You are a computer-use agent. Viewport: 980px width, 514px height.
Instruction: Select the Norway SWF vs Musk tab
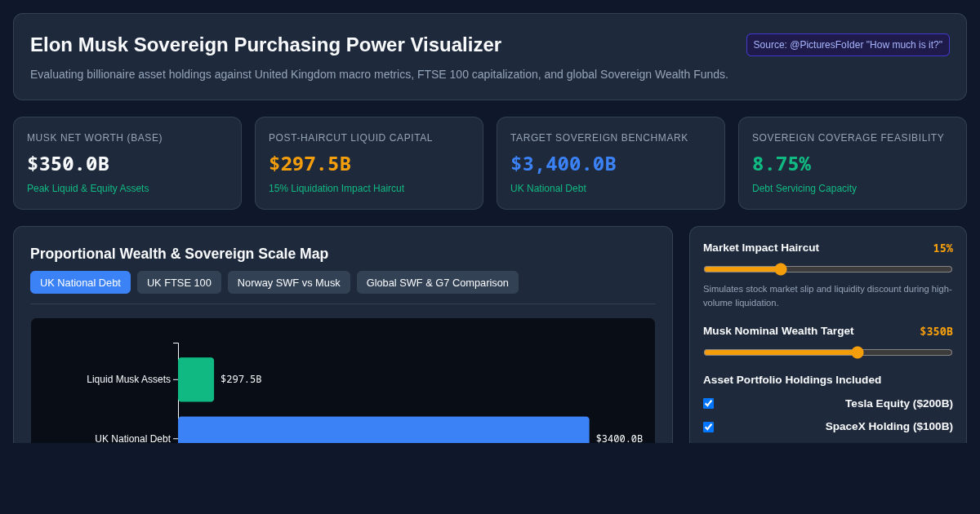[x=289, y=282]
